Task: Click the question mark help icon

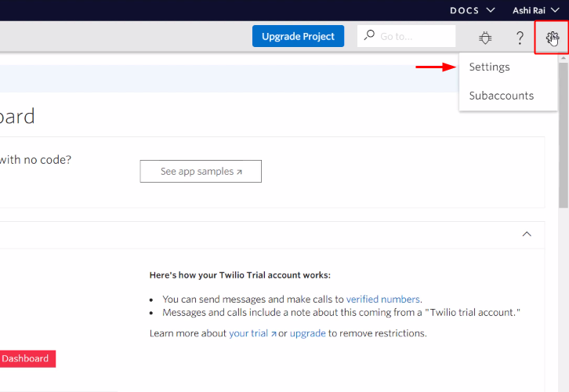Action: (x=520, y=38)
